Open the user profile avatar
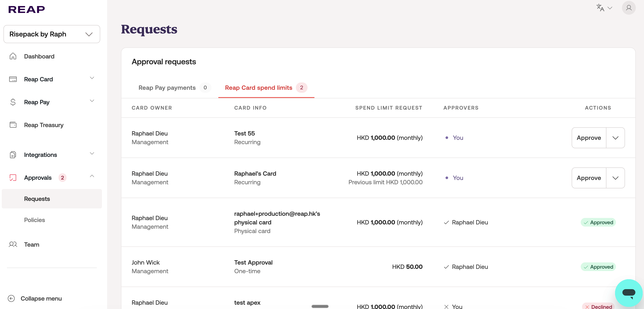 pos(628,8)
